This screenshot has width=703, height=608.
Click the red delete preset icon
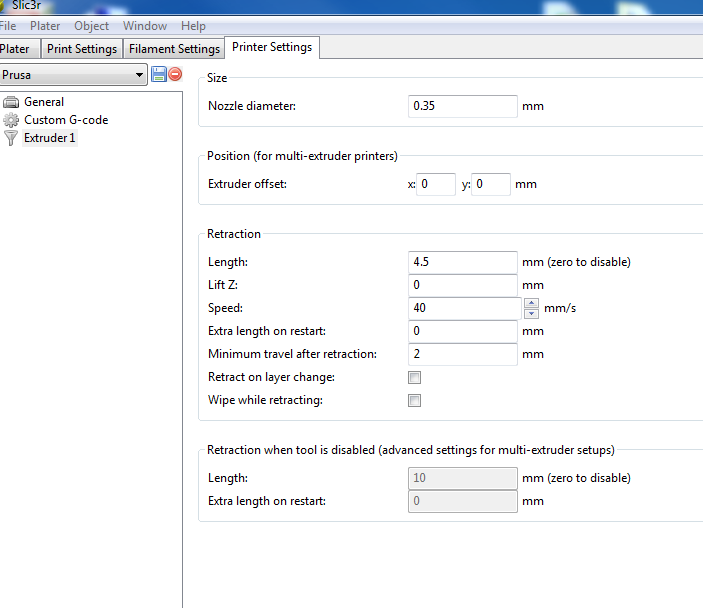[175, 74]
